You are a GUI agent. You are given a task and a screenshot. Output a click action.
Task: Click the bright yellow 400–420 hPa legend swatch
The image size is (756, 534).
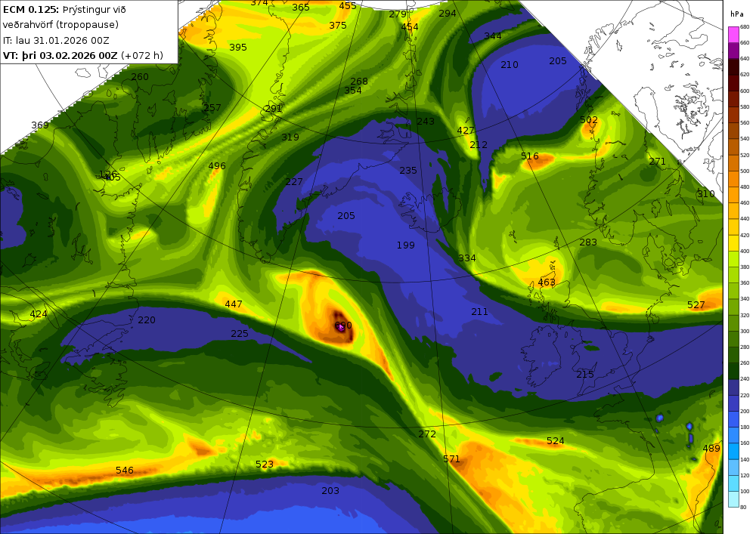point(733,243)
